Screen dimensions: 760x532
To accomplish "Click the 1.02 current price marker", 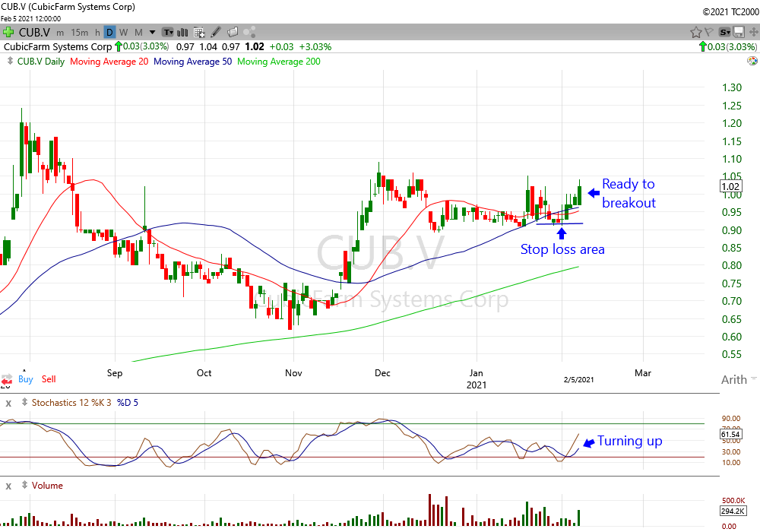I will 730,186.
